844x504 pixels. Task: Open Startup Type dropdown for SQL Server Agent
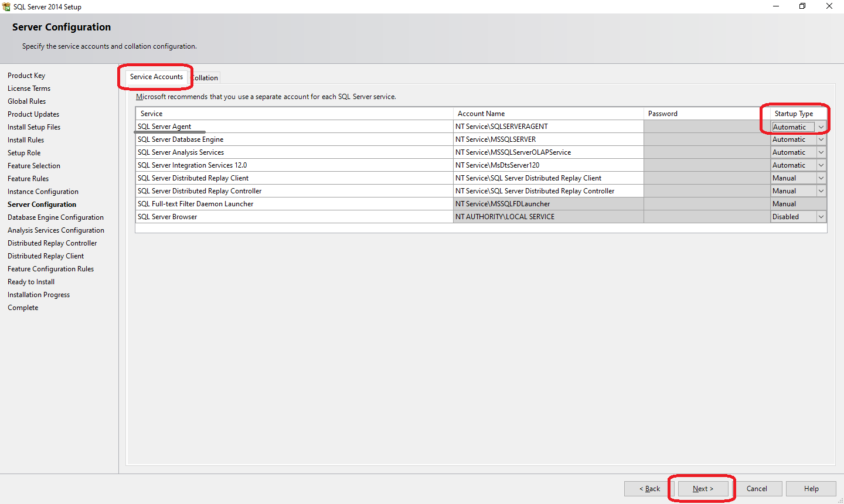tap(821, 127)
